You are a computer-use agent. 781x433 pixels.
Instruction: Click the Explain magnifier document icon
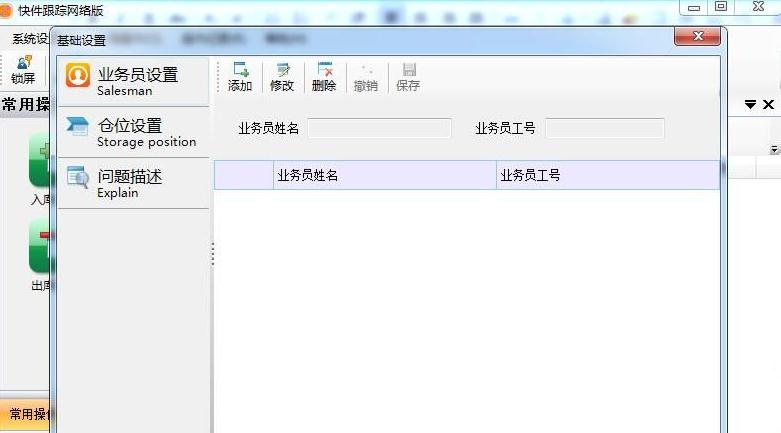click(x=78, y=177)
